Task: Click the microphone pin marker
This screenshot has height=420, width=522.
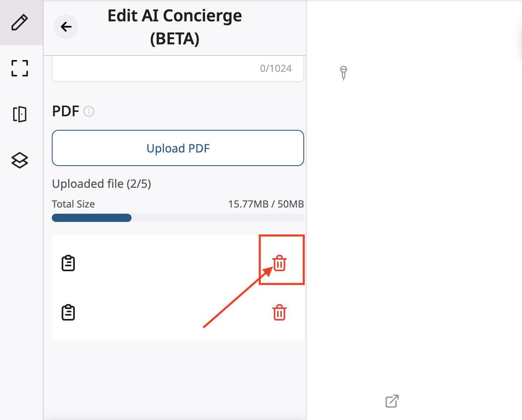Action: pos(344,73)
